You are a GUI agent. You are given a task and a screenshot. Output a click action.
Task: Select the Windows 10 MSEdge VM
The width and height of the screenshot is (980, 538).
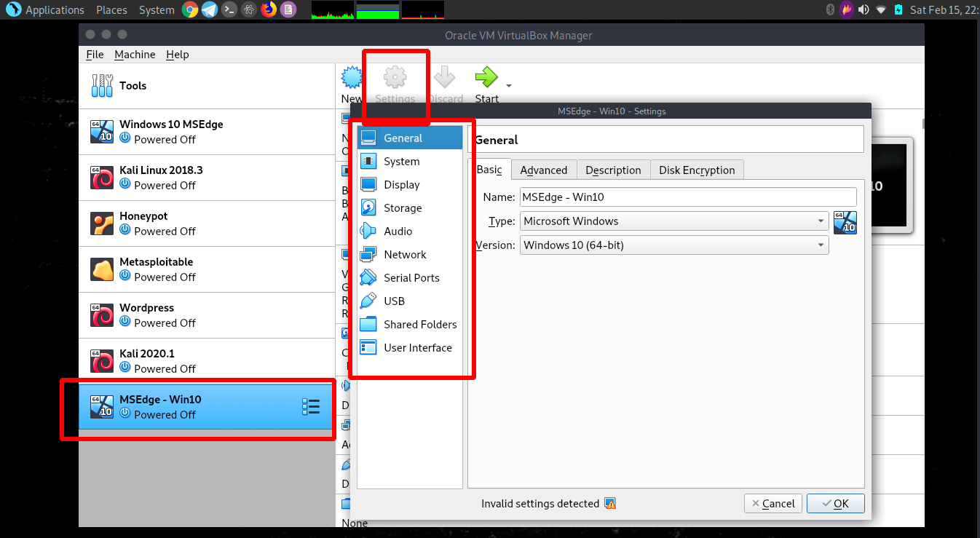click(x=208, y=132)
